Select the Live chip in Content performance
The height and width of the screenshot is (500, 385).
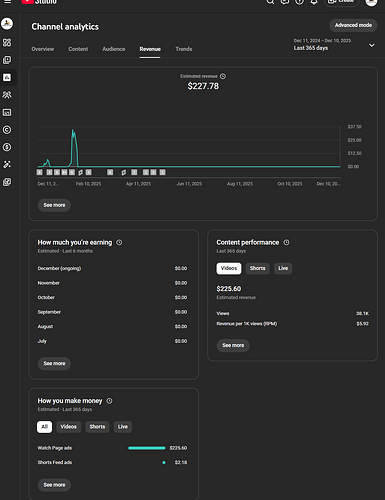tap(283, 268)
